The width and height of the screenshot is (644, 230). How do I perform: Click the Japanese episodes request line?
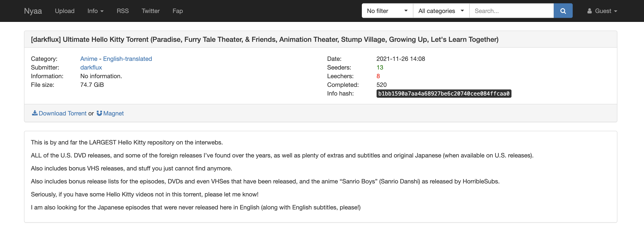pos(196,207)
